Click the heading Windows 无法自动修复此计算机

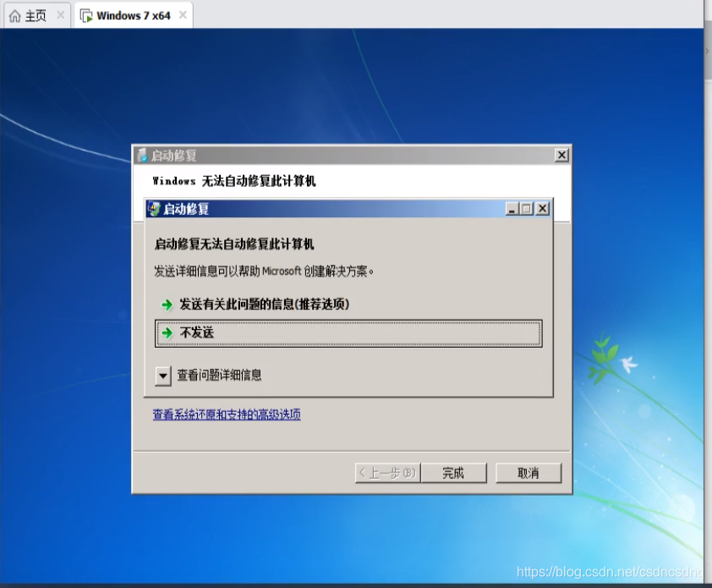click(x=234, y=181)
